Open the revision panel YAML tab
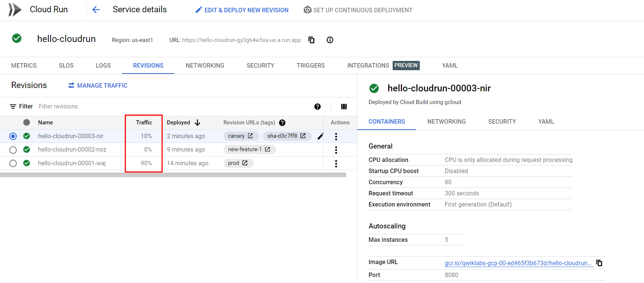The image size is (644, 283). point(546,121)
